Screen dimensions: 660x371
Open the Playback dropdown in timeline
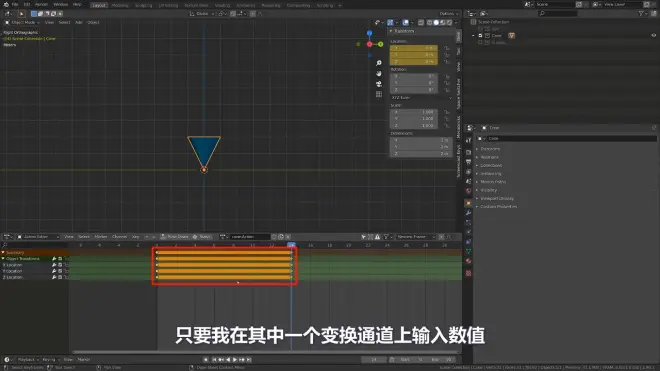(28, 360)
